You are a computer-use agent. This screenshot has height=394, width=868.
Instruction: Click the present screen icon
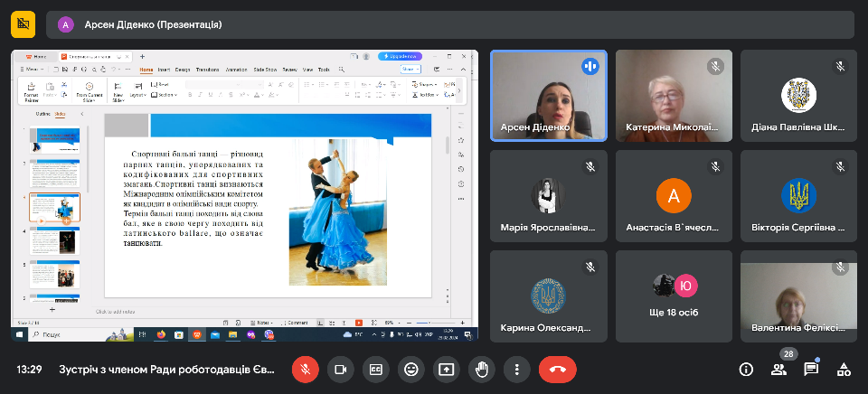pyautogui.click(x=446, y=369)
